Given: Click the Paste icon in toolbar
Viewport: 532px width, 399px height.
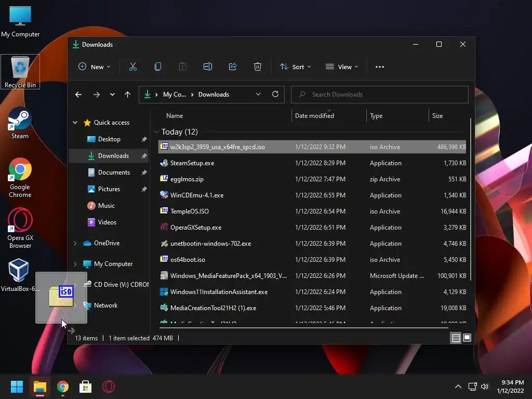Looking at the screenshot, I should point(182,67).
